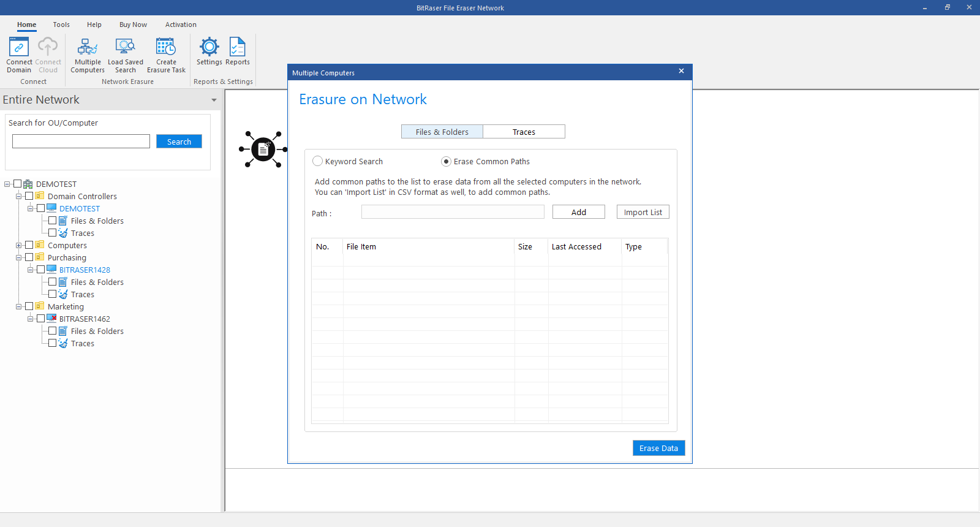Open the Activation tab

[x=181, y=25]
